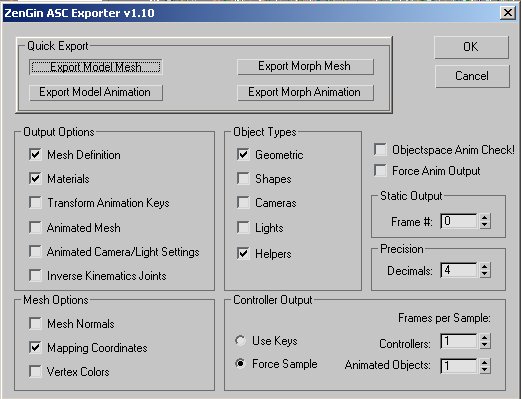Check the Cameras object type

pyautogui.click(x=243, y=203)
